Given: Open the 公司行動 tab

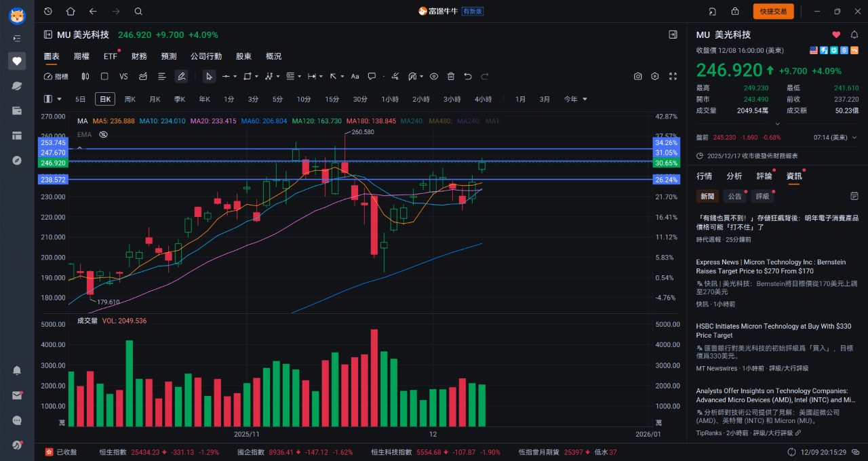Looking at the screenshot, I should pos(206,56).
